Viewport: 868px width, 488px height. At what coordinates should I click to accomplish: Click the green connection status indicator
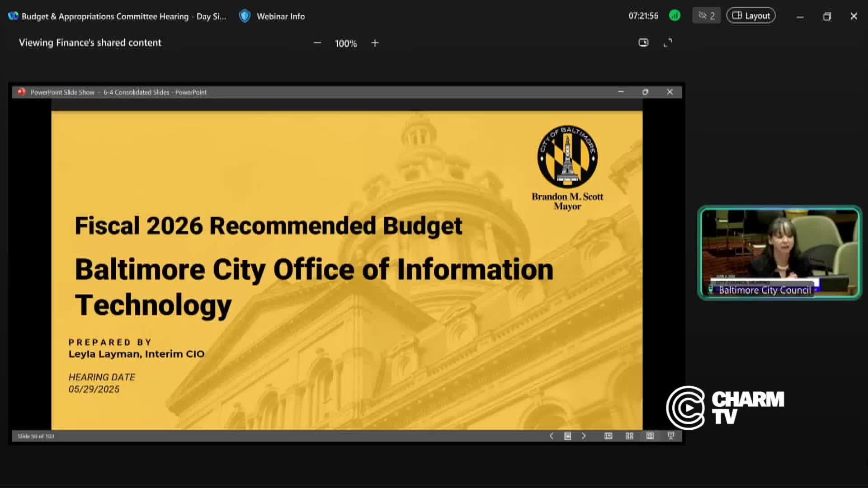click(675, 16)
